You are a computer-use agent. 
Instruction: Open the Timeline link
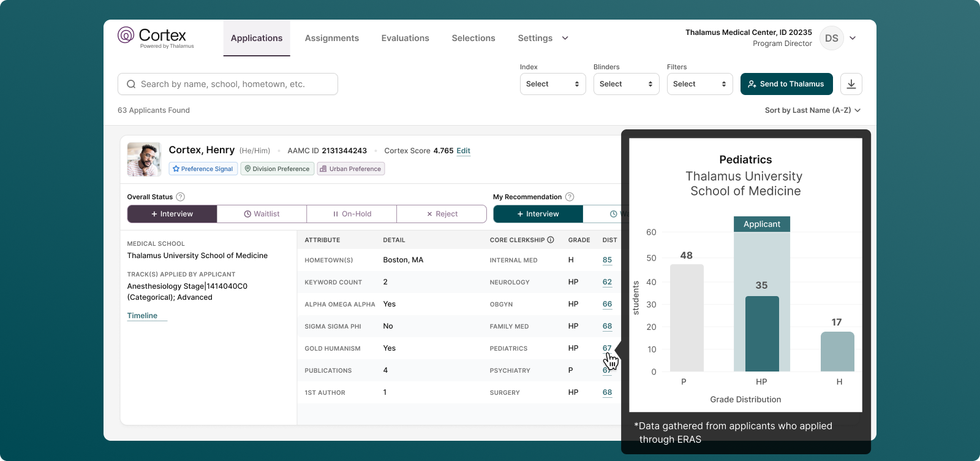[142, 316]
